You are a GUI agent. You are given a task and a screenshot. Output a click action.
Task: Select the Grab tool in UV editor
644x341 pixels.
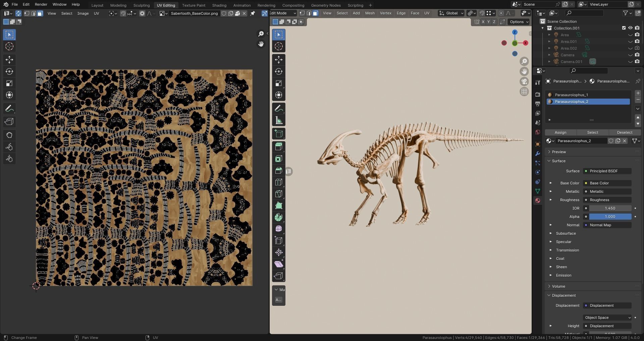tap(9, 135)
